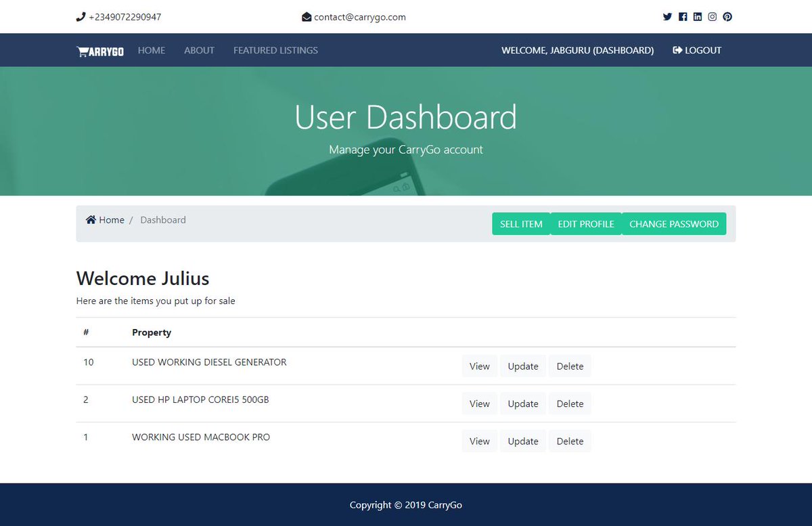Click 'WORKING USED MACBOOK PRO' text
The image size is (812, 526).
pos(201,437)
